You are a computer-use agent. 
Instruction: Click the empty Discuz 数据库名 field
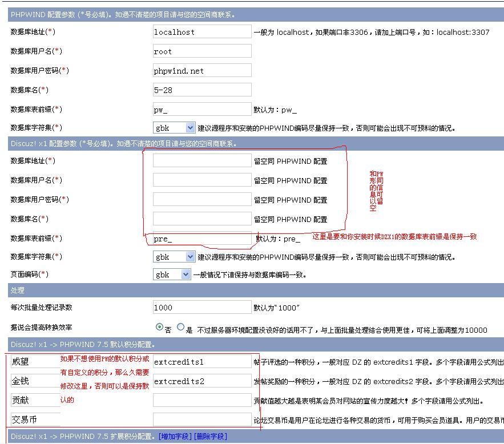pyautogui.click(x=202, y=219)
